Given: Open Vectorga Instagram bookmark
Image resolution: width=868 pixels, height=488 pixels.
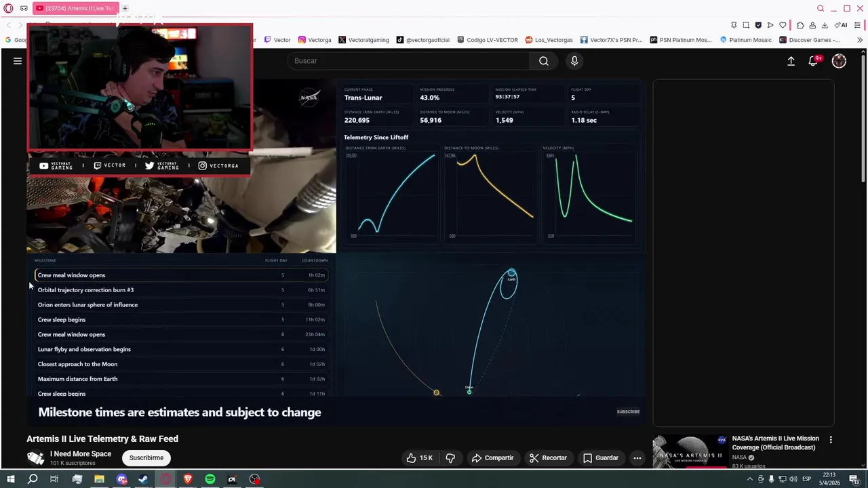Looking at the screenshot, I should [x=315, y=40].
